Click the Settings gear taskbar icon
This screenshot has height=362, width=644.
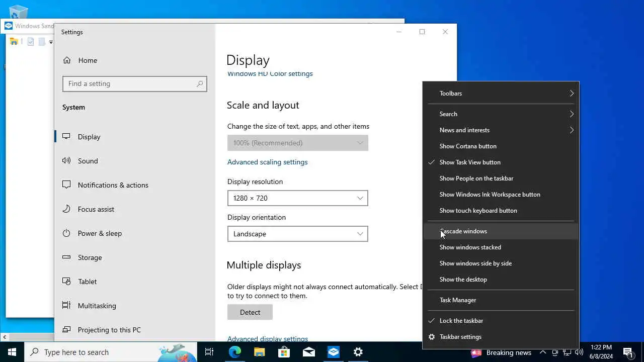point(358,352)
